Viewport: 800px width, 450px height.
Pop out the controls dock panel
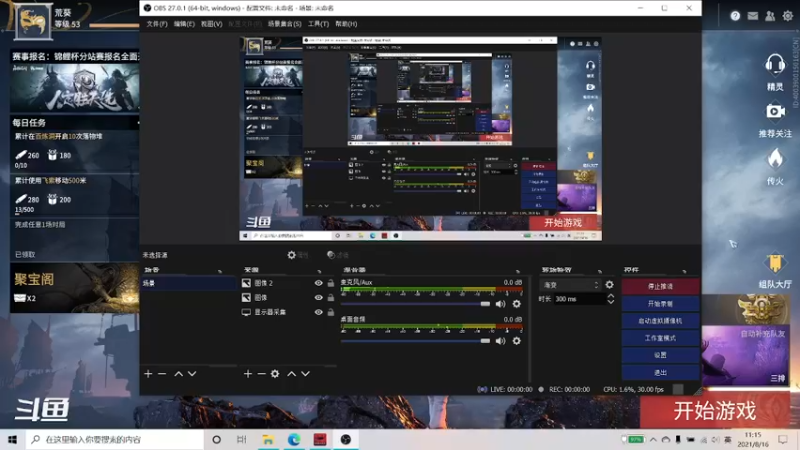pyautogui.click(x=684, y=270)
